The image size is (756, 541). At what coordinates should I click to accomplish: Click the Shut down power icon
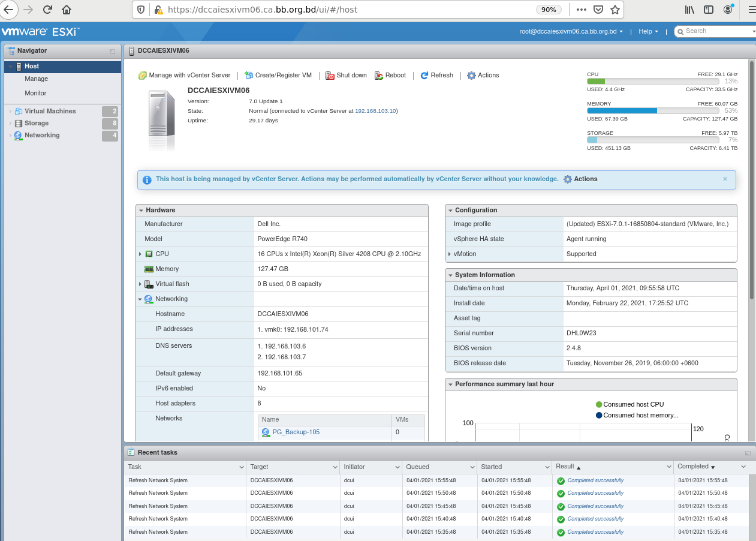point(330,76)
